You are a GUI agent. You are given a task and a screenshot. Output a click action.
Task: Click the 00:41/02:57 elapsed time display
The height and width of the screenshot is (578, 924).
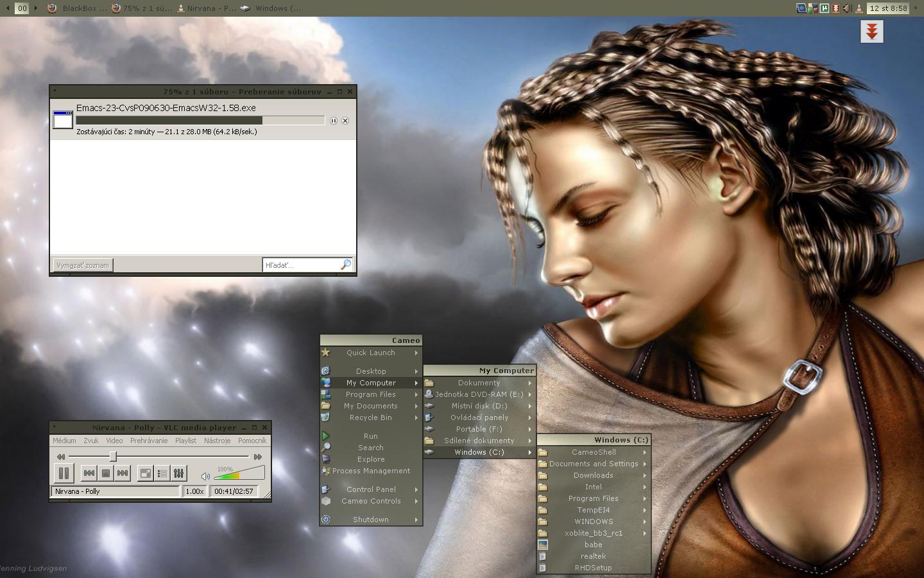234,491
